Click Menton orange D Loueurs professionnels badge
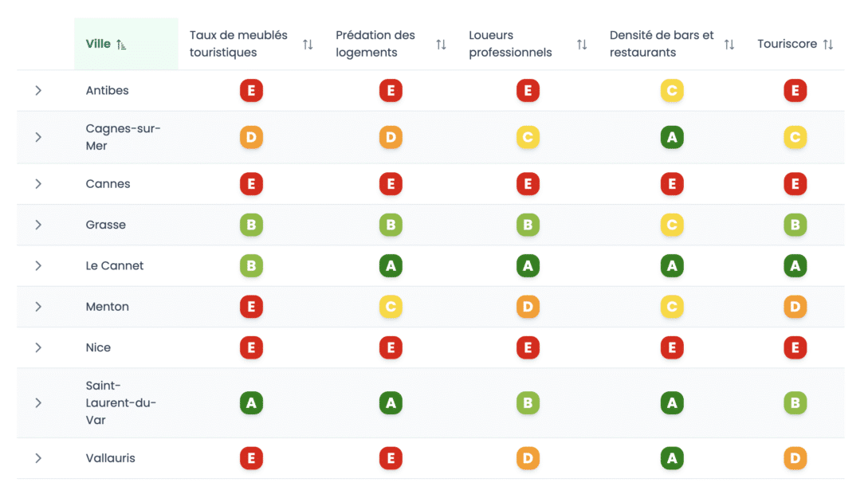This screenshot has height=502, width=868. (x=528, y=307)
